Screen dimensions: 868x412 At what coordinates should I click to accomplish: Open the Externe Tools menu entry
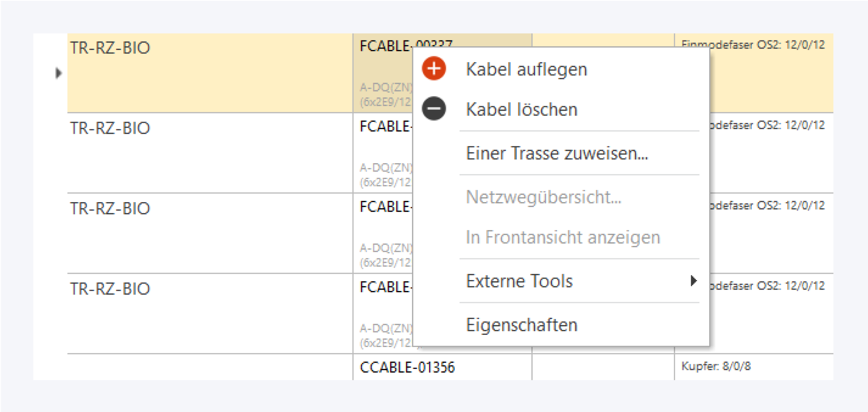(519, 281)
